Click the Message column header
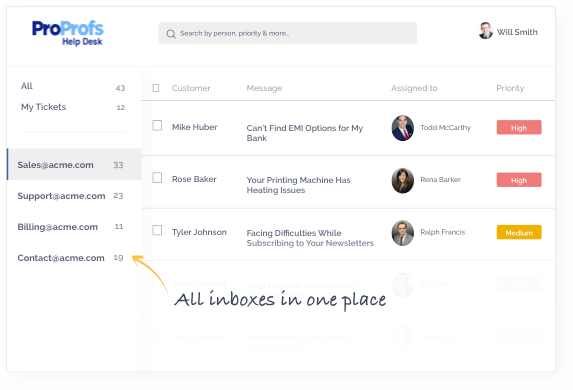 pyautogui.click(x=264, y=88)
